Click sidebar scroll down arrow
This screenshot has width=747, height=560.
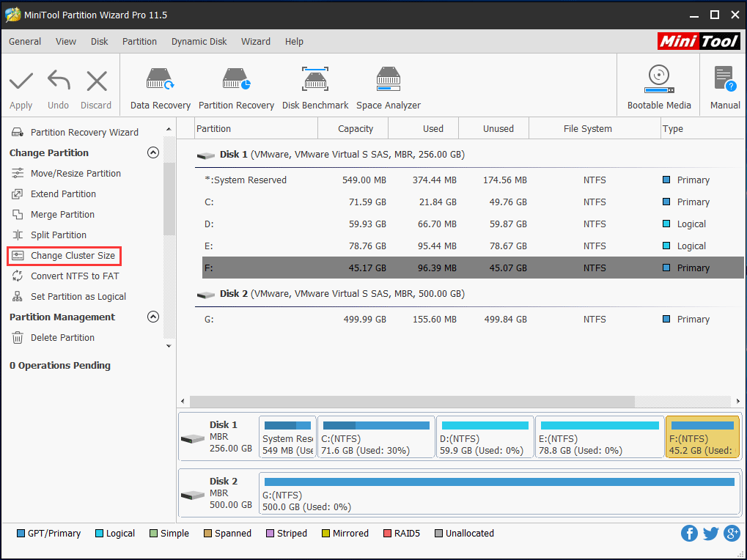click(x=169, y=346)
